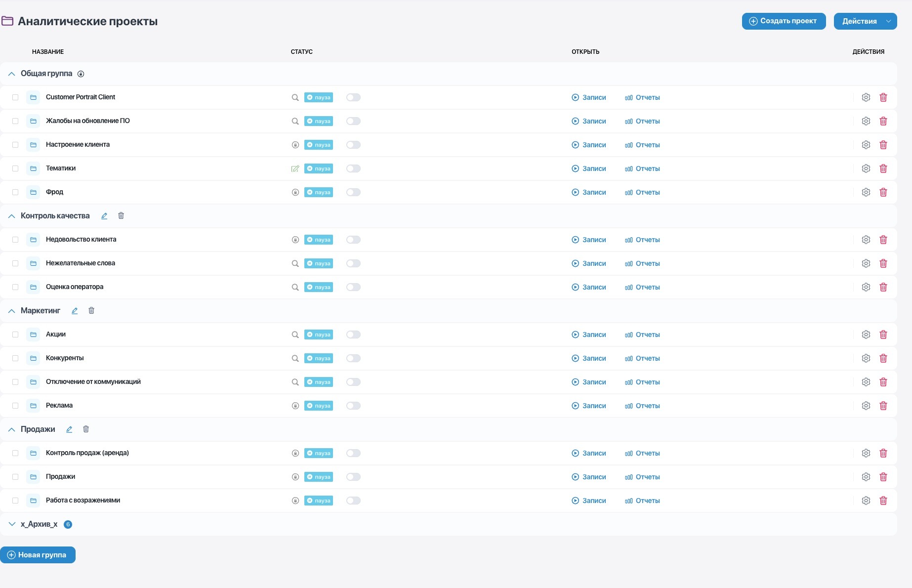Click the green edit status icon for Тематики

(295, 168)
